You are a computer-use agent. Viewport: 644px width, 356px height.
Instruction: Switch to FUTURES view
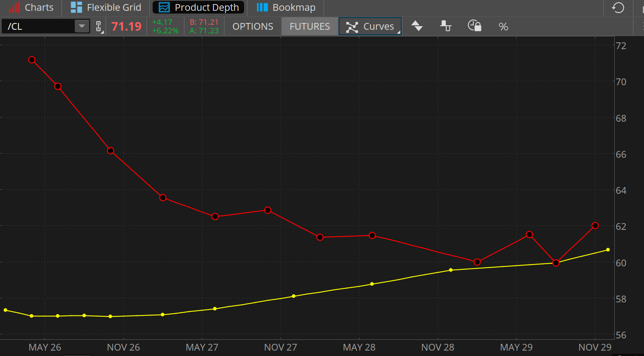click(310, 27)
